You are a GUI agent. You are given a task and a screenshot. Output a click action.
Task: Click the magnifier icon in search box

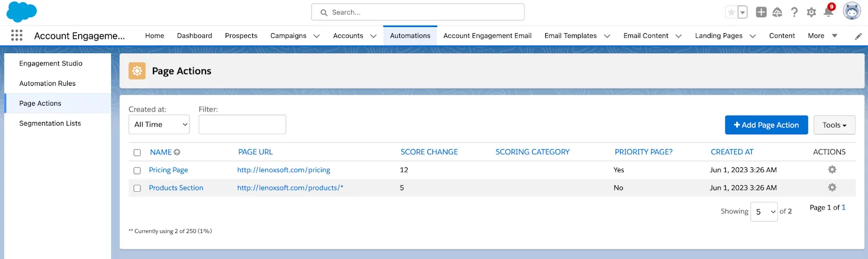tap(324, 12)
